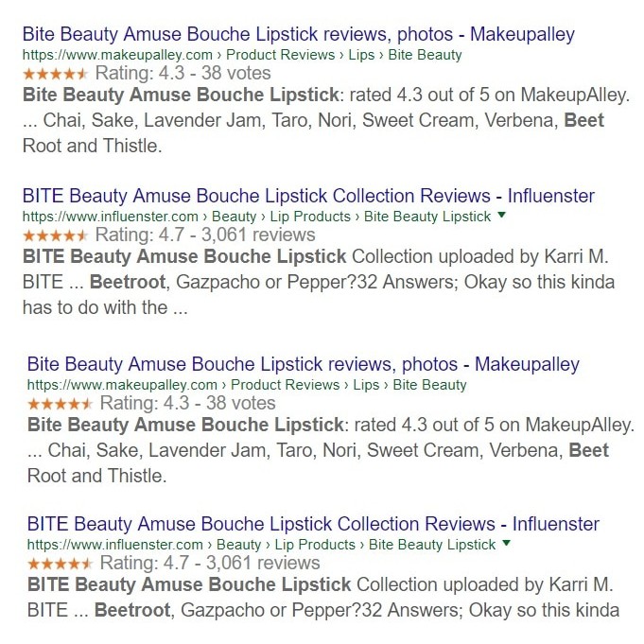Select 'Lip Products' breadcrumb in the upper Influenster result

pyautogui.click(x=309, y=217)
